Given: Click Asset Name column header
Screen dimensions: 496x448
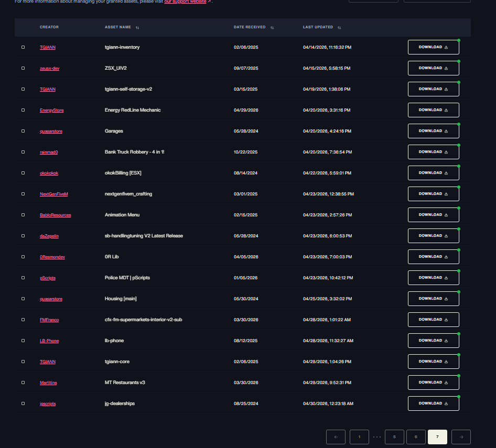Looking at the screenshot, I should [117, 27].
